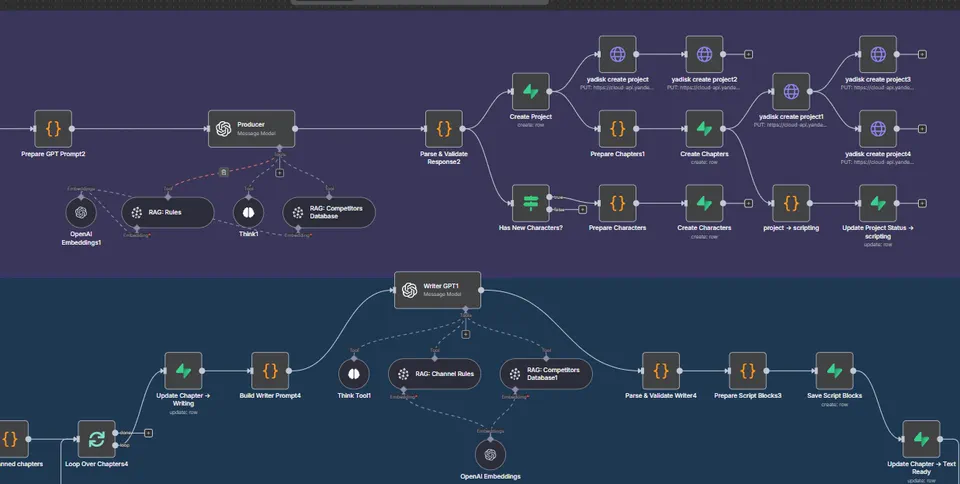
Task: Select the yadisk create project3 node
Action: click(x=878, y=54)
